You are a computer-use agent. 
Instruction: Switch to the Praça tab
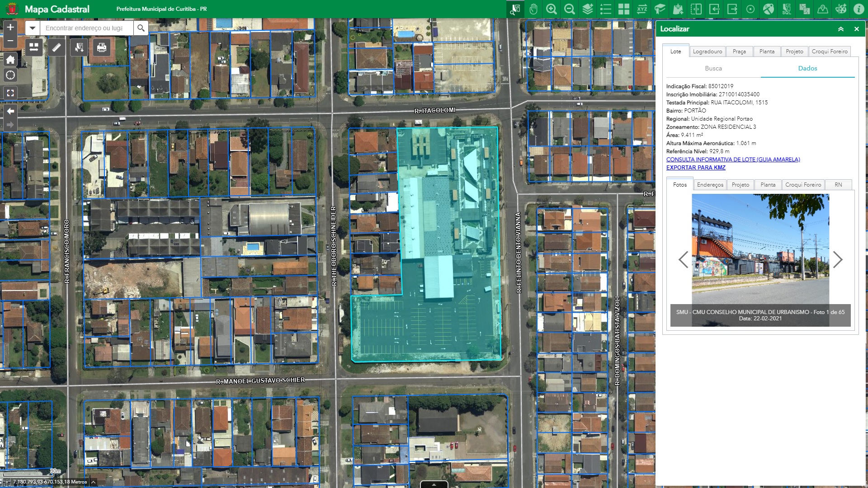tap(739, 52)
